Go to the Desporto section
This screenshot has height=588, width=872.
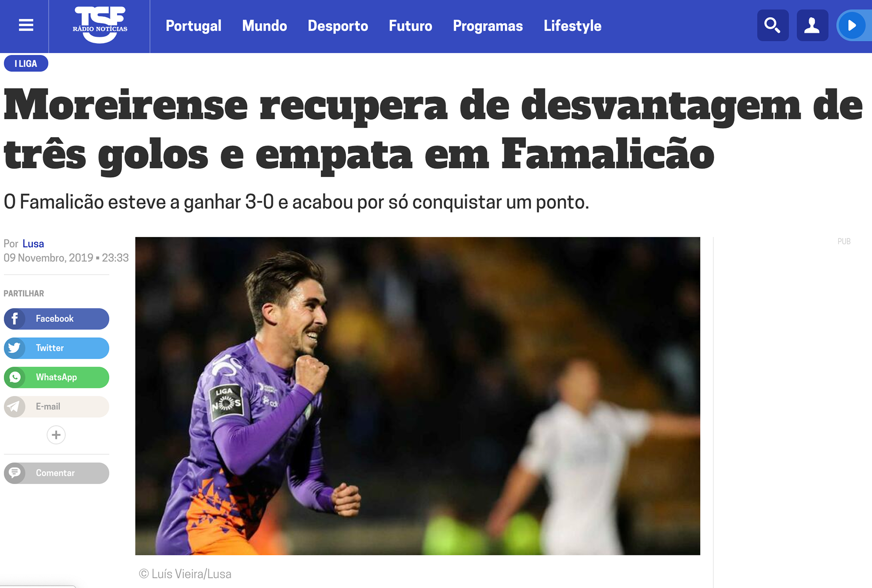click(x=338, y=26)
